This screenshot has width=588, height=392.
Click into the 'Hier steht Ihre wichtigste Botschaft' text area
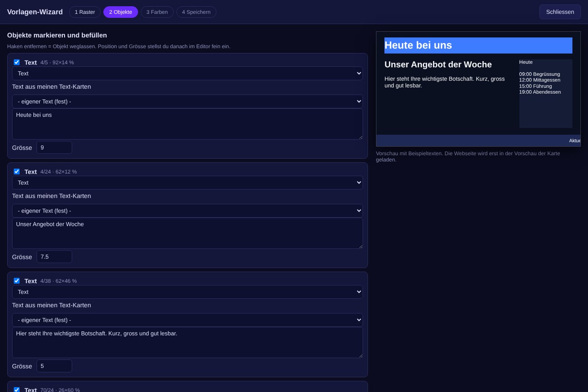188,342
